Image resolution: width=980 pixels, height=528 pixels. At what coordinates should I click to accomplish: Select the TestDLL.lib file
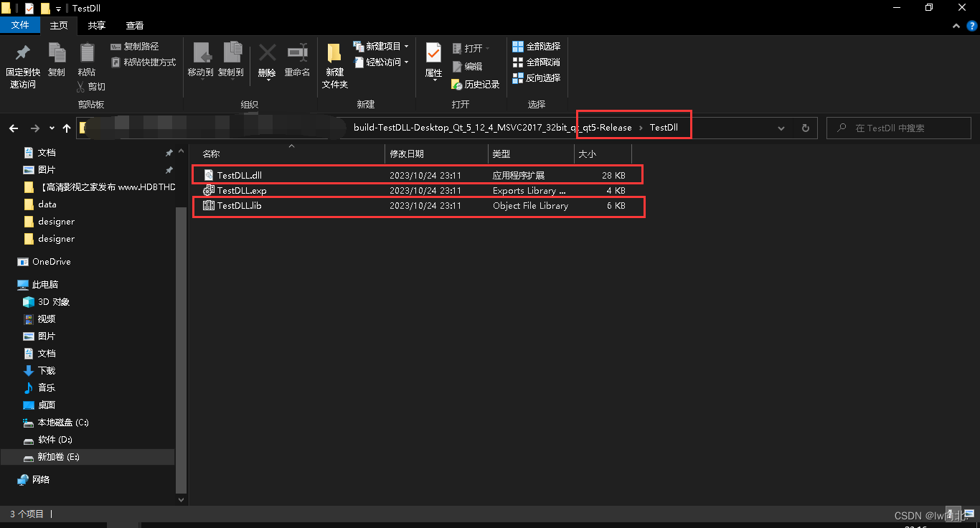(416, 206)
